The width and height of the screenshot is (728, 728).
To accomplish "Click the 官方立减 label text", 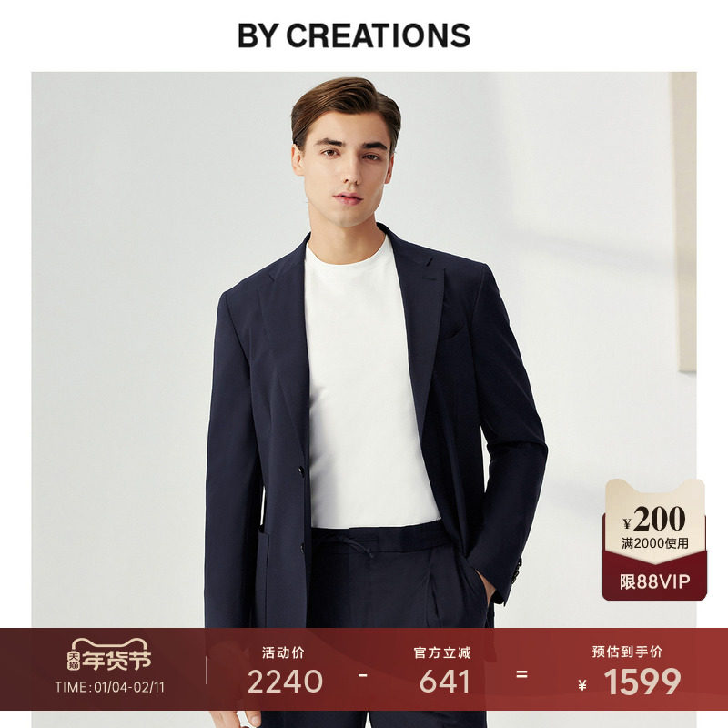I will [x=442, y=652].
